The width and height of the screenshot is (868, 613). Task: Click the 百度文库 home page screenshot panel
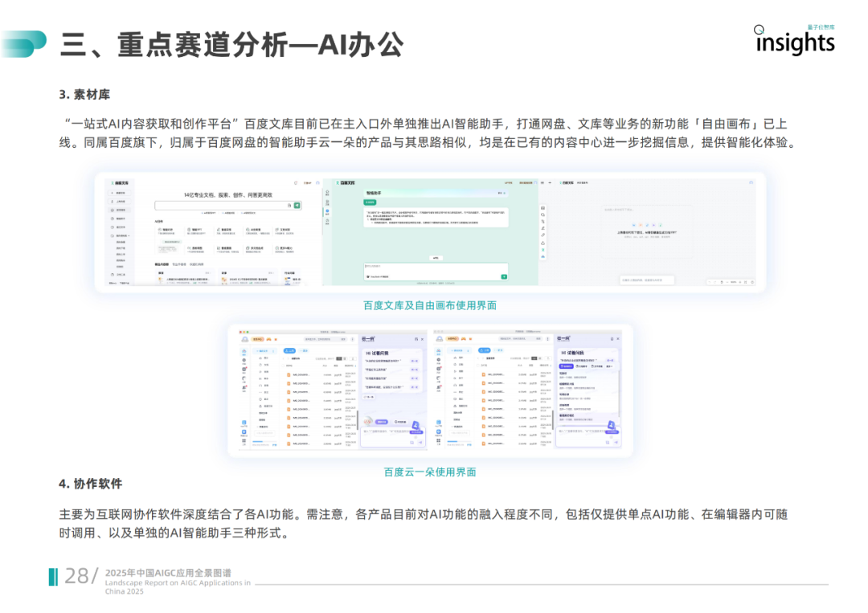pos(213,232)
